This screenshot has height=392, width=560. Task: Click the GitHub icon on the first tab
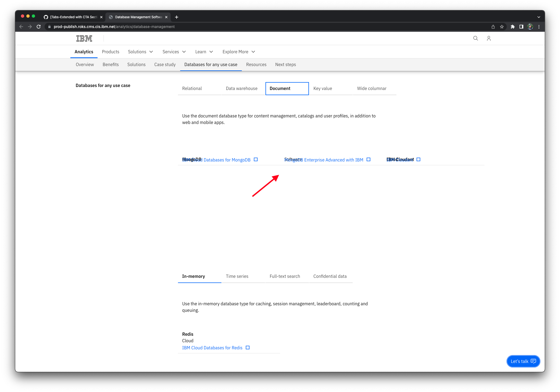point(46,17)
